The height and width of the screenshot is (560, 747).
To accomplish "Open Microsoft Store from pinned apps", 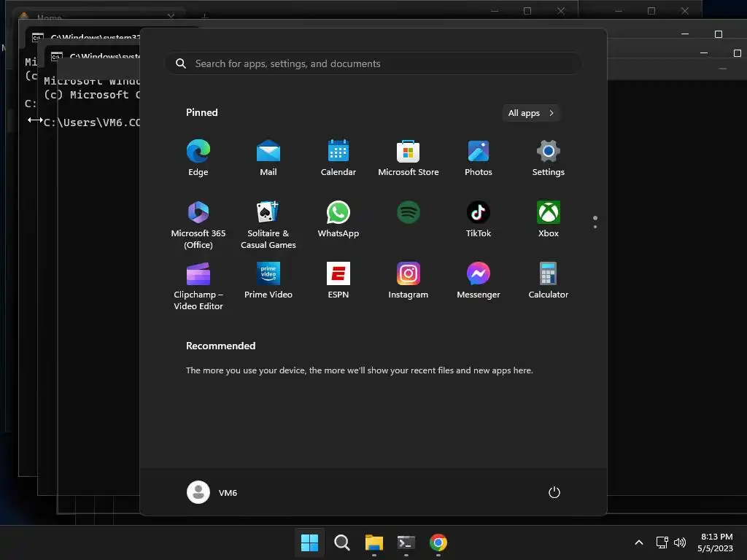I will pyautogui.click(x=409, y=158).
